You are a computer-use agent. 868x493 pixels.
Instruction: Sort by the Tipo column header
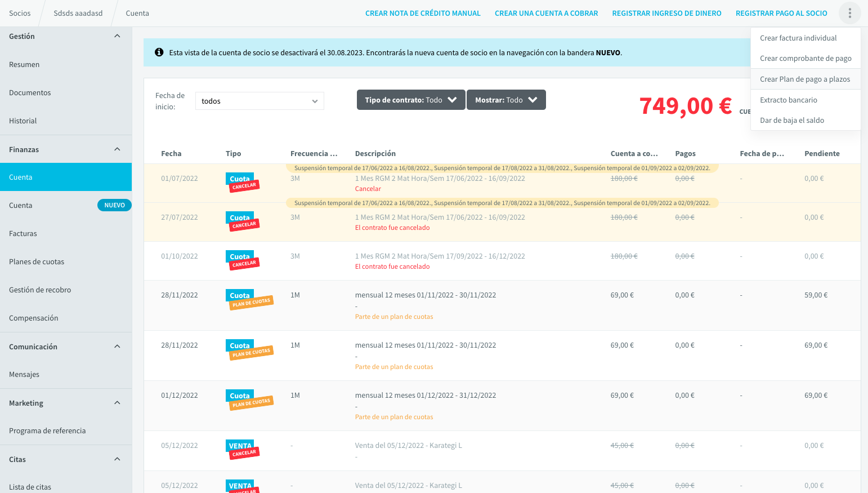[x=233, y=153]
